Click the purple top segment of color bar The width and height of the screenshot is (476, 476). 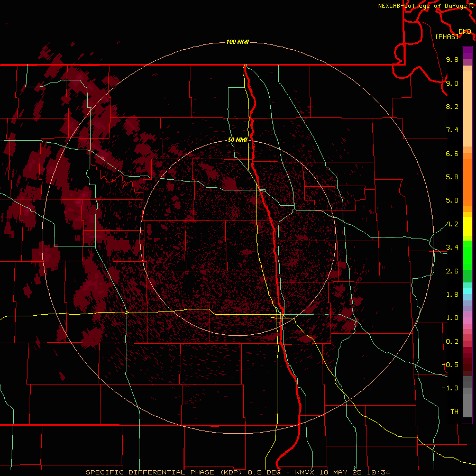click(467, 53)
